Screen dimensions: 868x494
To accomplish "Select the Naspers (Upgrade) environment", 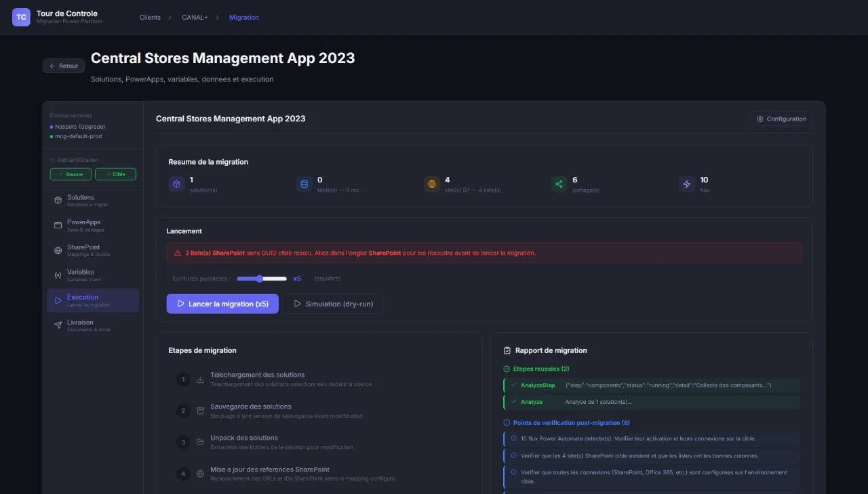I will 78,127.
